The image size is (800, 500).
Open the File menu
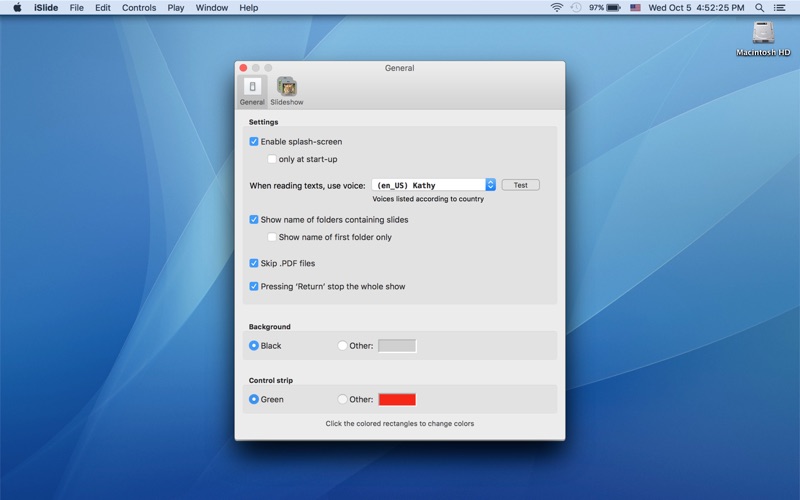click(77, 8)
